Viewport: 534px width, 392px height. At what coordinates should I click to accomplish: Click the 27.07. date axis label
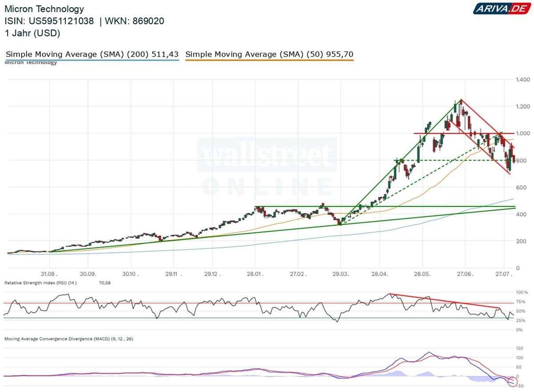pos(504,274)
